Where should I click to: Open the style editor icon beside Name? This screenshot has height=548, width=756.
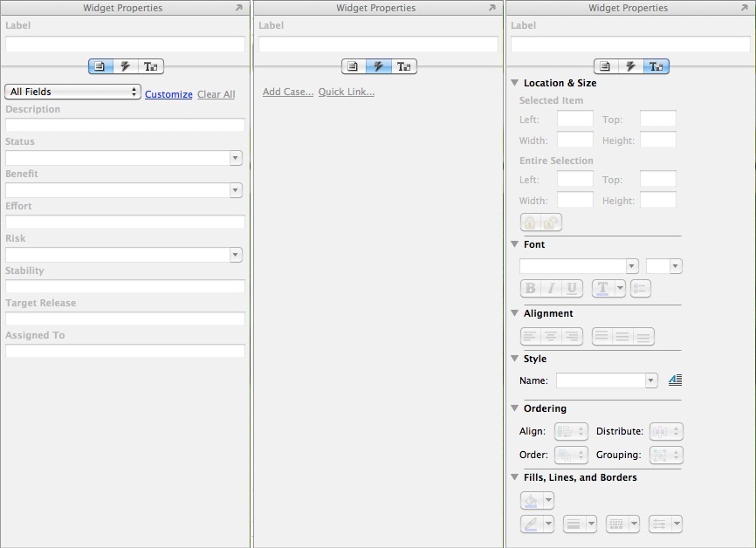point(673,380)
